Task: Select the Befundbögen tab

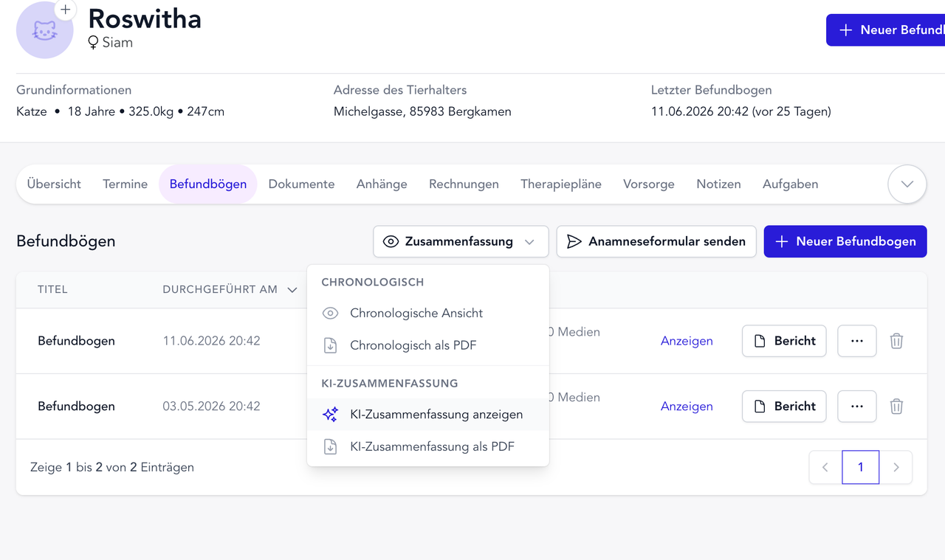Action: [208, 184]
